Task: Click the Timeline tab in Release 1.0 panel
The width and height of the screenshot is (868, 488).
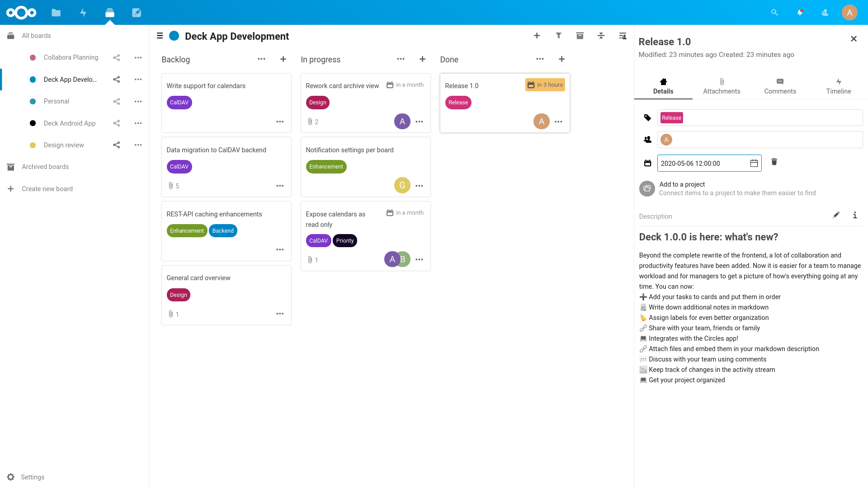Action: coord(838,86)
